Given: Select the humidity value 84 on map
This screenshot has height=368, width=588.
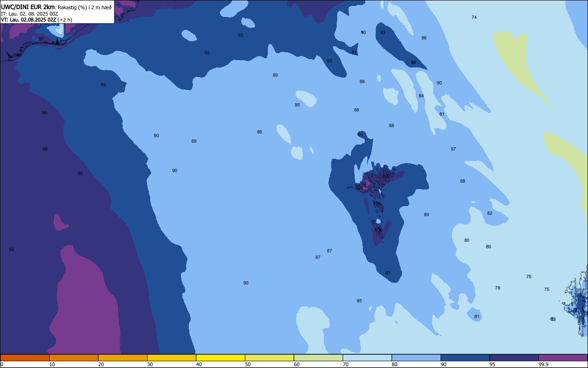Looking at the screenshot, I should (421, 96).
